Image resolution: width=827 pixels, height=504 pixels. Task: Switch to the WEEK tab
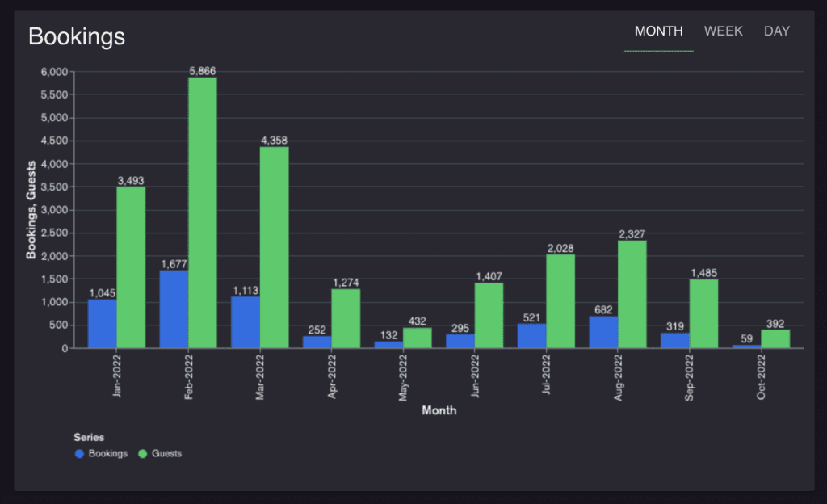pos(723,31)
